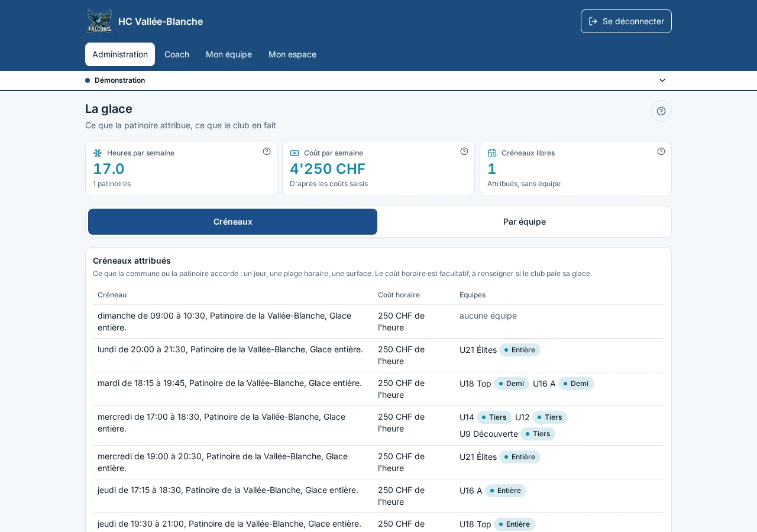Click 'aucune équipe' in the dimanche row
This screenshot has height=532, width=757.
pyautogui.click(x=488, y=316)
